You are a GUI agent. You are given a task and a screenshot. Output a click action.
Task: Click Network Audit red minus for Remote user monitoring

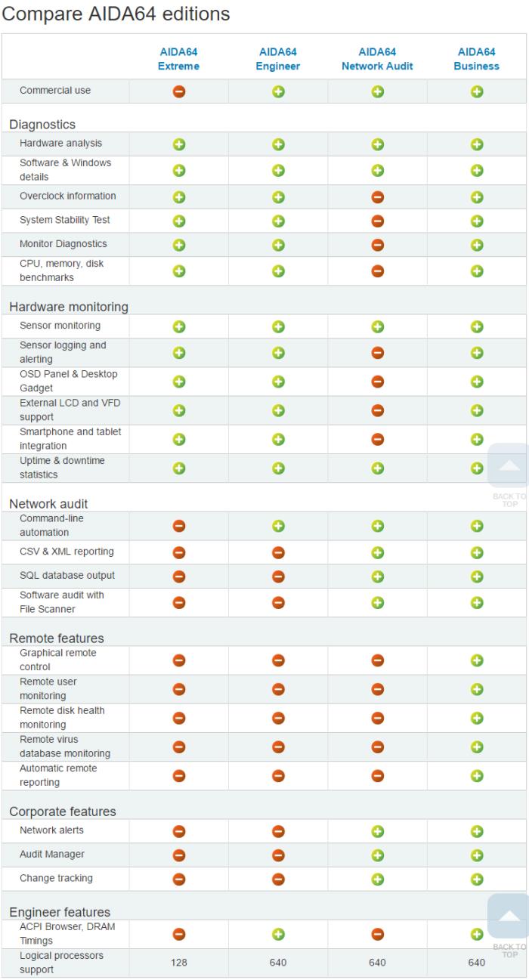tap(377, 689)
